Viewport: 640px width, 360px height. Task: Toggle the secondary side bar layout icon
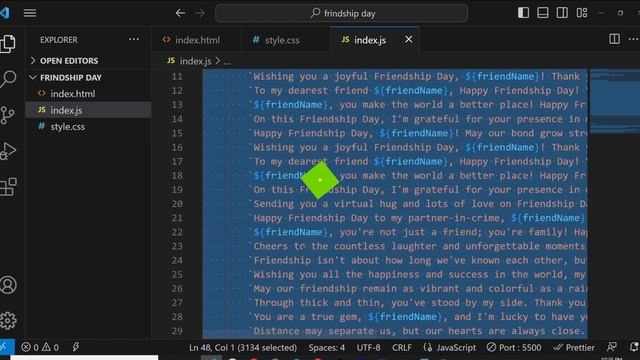(562, 13)
